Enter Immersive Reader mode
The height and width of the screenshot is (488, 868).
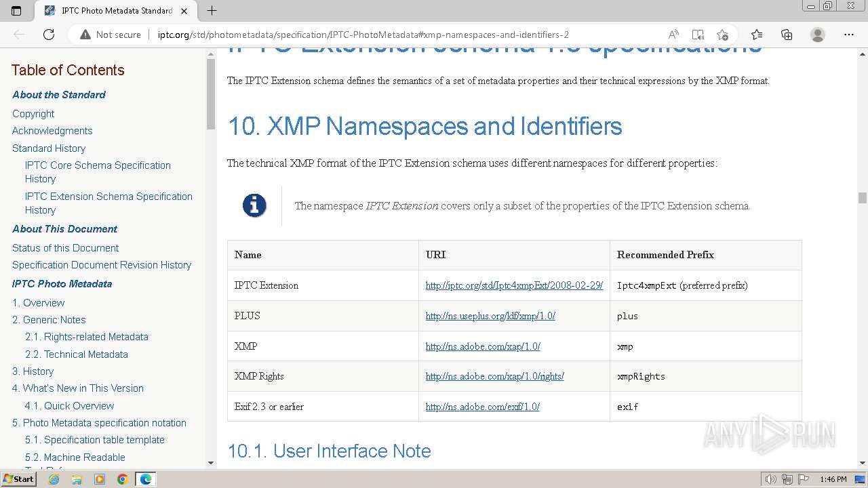pos(698,35)
